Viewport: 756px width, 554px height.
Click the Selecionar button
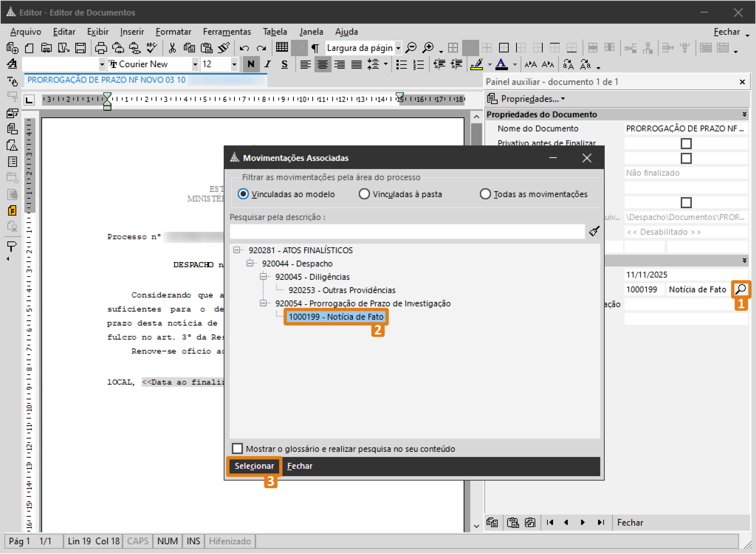click(254, 466)
